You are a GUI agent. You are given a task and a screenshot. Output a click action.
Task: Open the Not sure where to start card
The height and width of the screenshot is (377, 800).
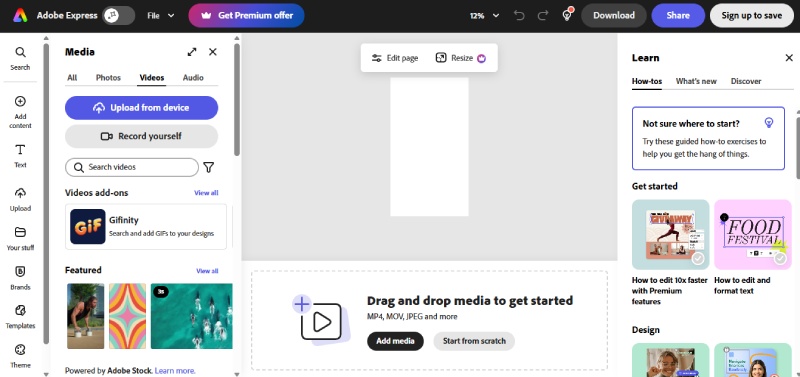(x=708, y=138)
